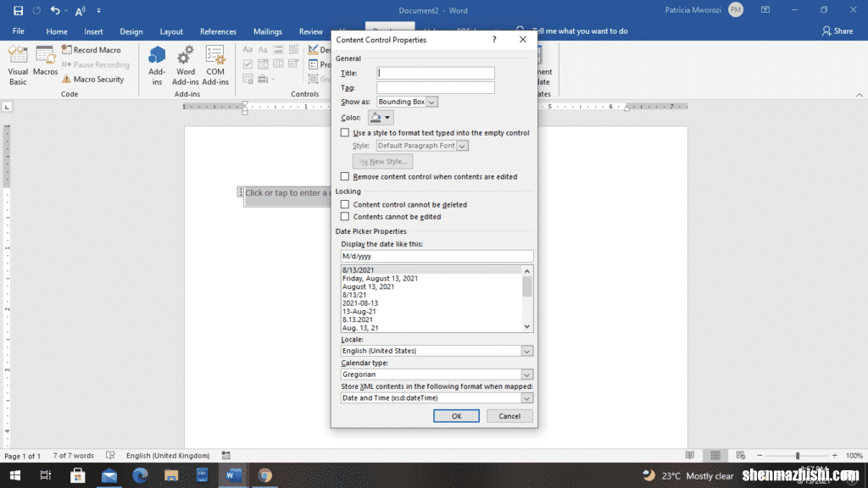Click macro recording status bar icon
Screen dimensions: 868x488
[x=225, y=455]
